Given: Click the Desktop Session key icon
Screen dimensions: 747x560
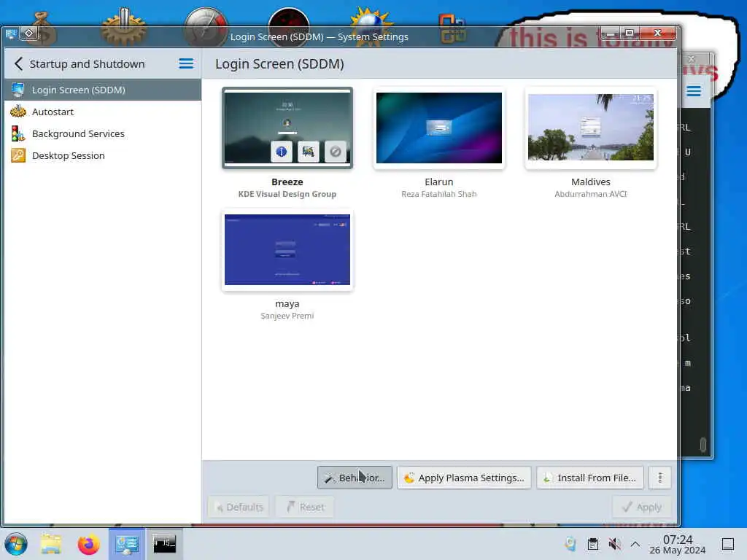Looking at the screenshot, I should [18, 156].
